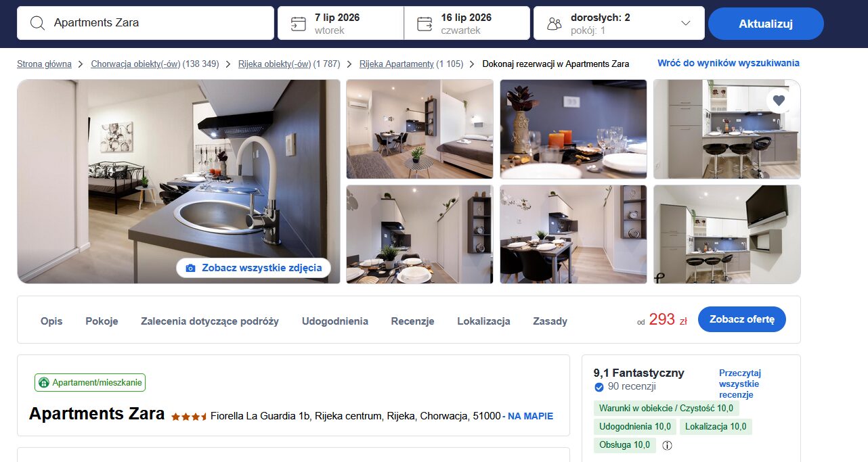This screenshot has width=868, height=462.
Task: Go to Rijeka Apartamenty breadcrumb link
Action: tap(397, 64)
